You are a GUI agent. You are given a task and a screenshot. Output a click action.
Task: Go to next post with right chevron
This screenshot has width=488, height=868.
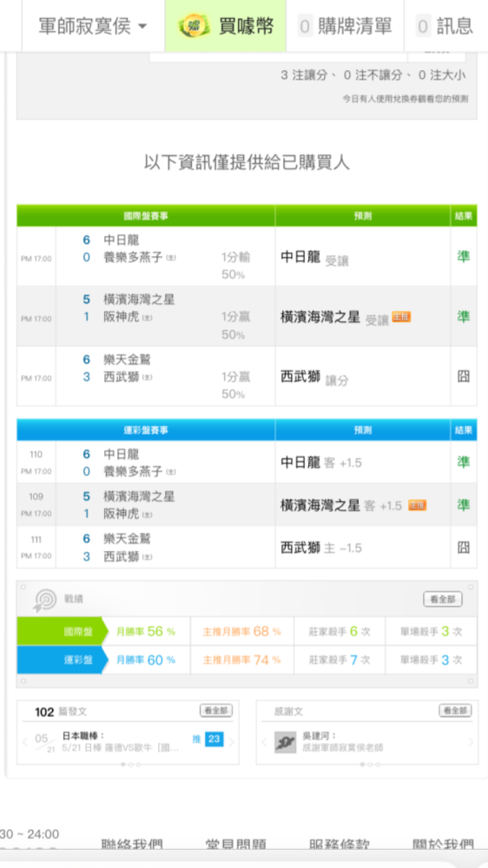[x=232, y=742]
